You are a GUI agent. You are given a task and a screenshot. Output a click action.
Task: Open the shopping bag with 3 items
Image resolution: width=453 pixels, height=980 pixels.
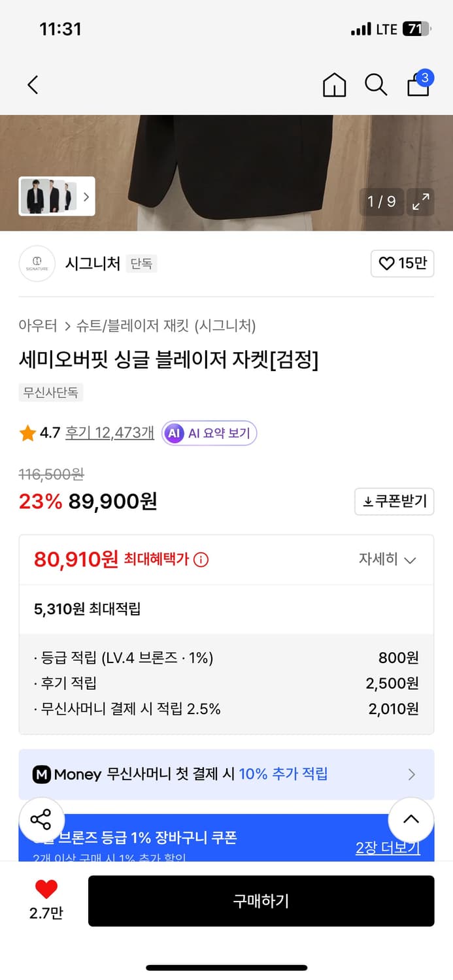(418, 85)
